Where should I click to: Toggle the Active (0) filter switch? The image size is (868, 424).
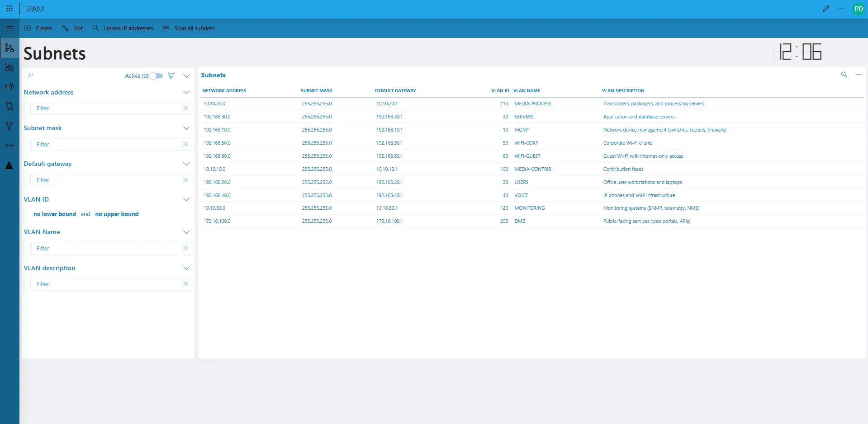pyautogui.click(x=157, y=75)
